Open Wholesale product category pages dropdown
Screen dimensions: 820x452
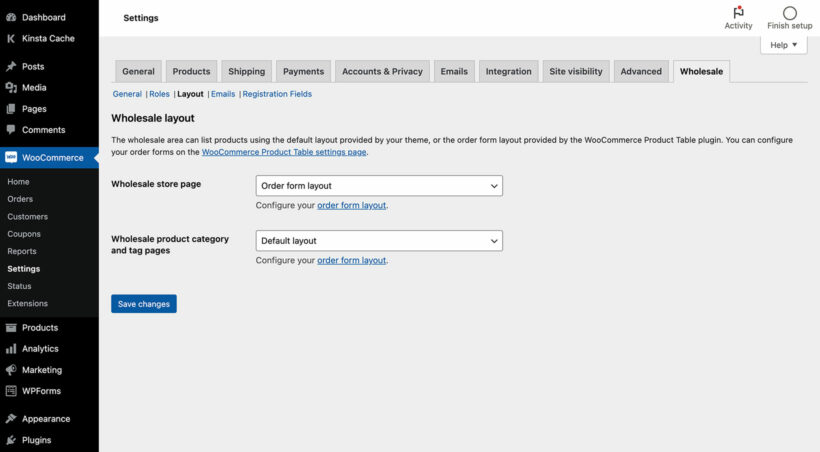(379, 241)
